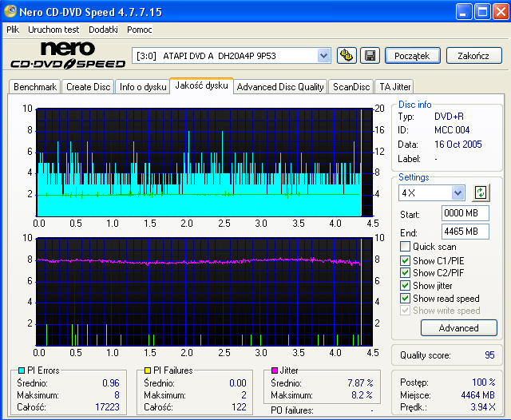Click the date 16 Oct 2005
The width and height of the screenshot is (511, 420).
click(x=458, y=144)
